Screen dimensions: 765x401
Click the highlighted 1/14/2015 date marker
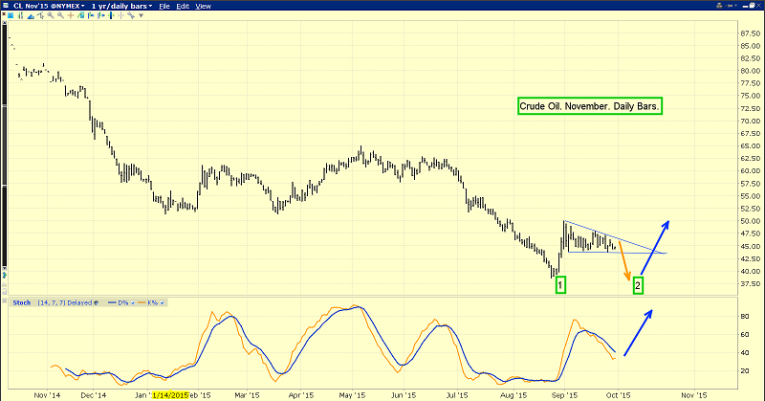pyautogui.click(x=168, y=396)
